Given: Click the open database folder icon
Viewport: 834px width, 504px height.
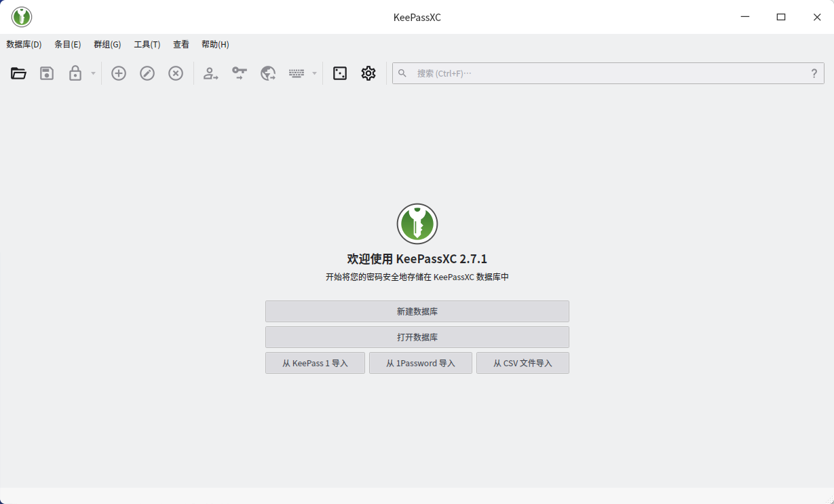Looking at the screenshot, I should (18, 73).
